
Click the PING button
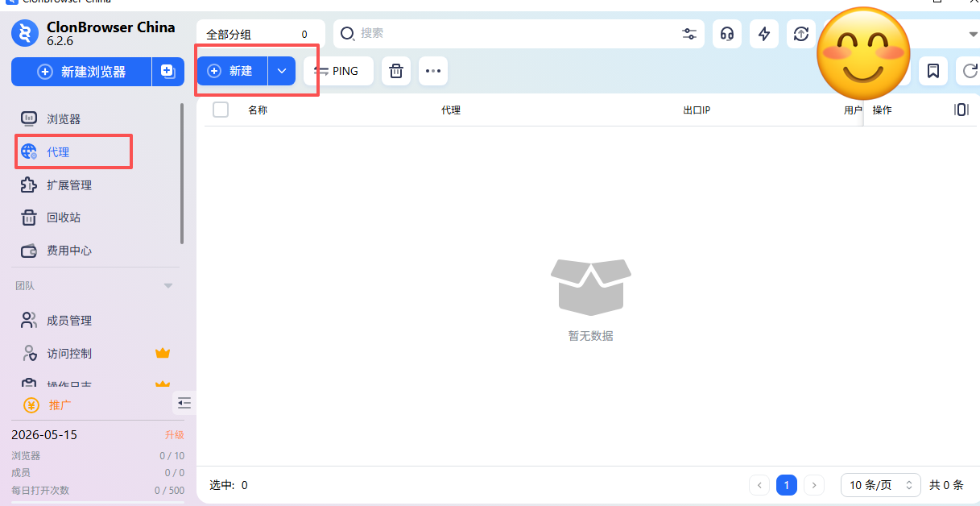[x=338, y=71]
